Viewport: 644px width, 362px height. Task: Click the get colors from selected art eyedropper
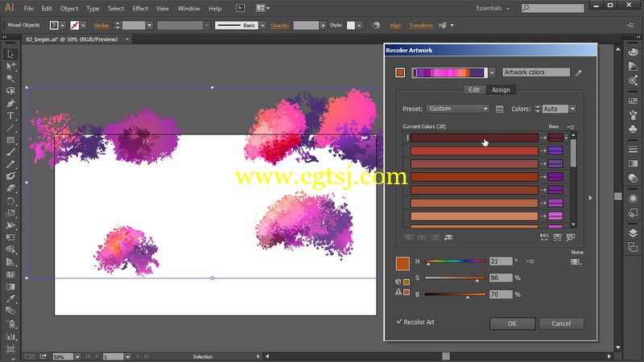tap(578, 72)
